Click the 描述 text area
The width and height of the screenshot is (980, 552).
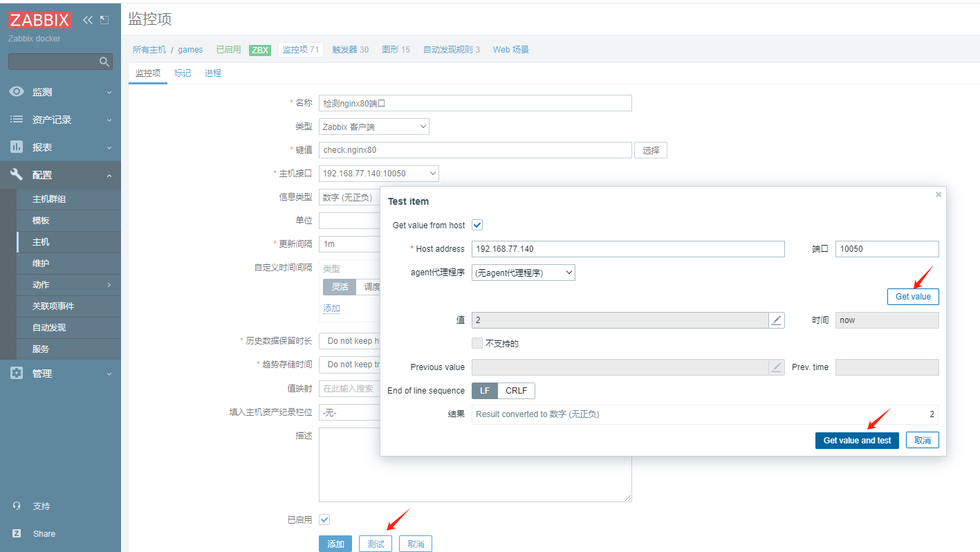point(475,465)
